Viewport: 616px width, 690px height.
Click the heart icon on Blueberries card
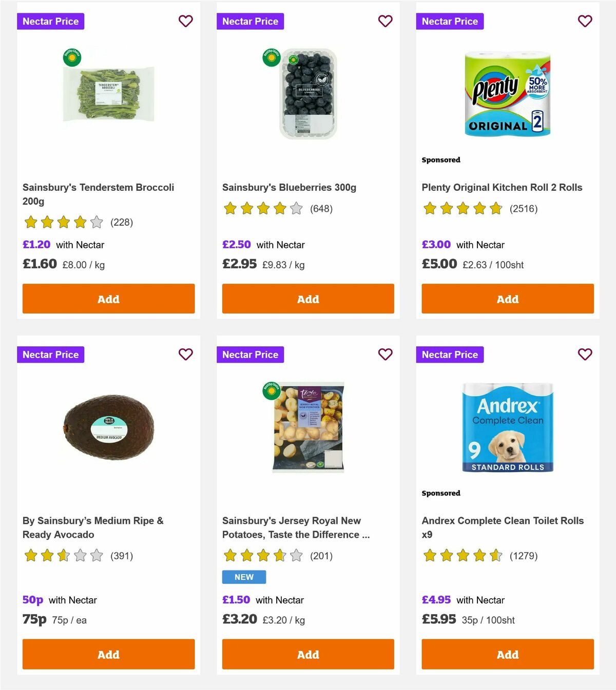click(x=385, y=21)
